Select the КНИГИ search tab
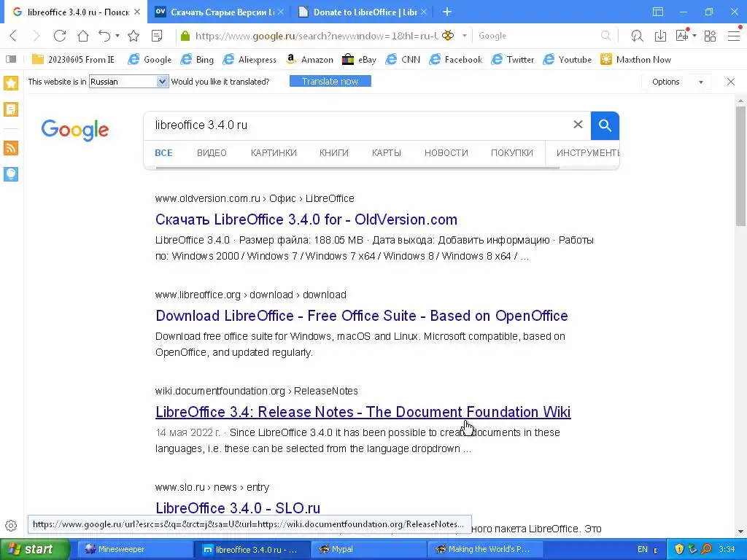This screenshot has height=560, width=747. point(334,153)
